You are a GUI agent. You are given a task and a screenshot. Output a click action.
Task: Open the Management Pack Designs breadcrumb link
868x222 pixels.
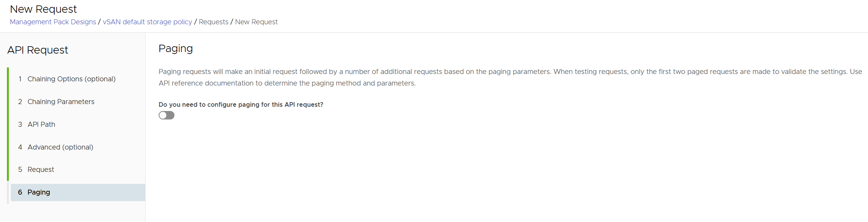click(53, 22)
